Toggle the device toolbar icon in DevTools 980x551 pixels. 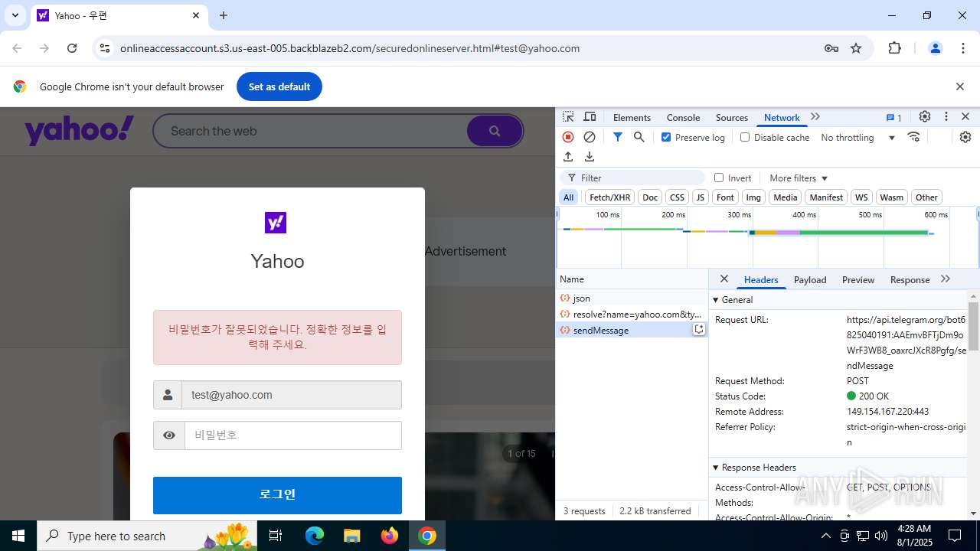590,117
